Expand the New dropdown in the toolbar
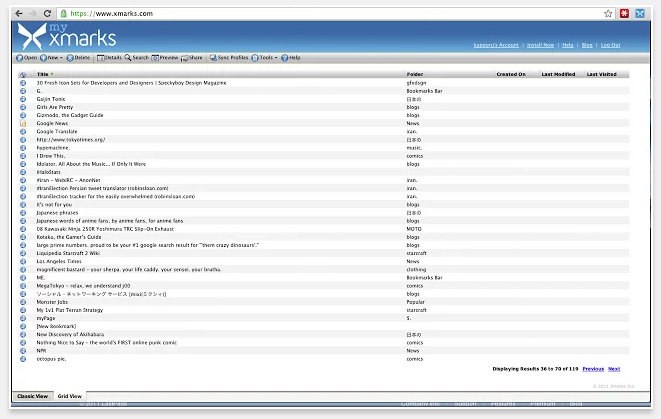 [x=62, y=58]
